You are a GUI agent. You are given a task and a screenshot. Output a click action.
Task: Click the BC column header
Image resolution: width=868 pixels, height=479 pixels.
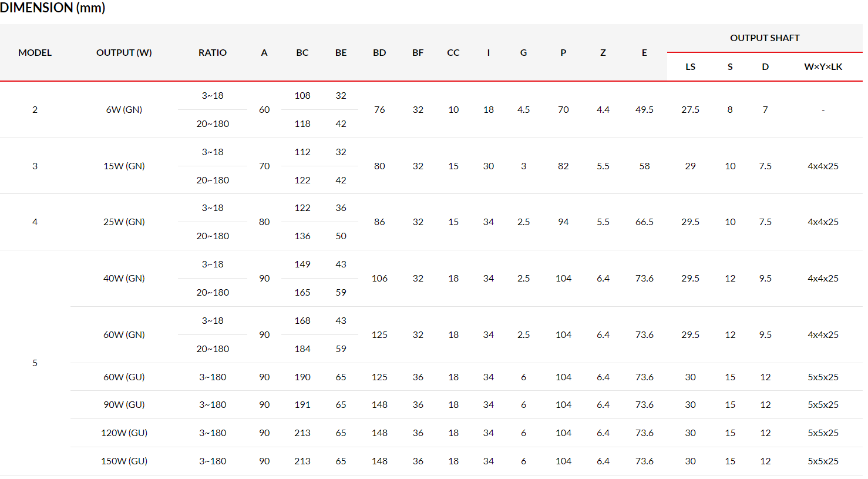click(302, 52)
